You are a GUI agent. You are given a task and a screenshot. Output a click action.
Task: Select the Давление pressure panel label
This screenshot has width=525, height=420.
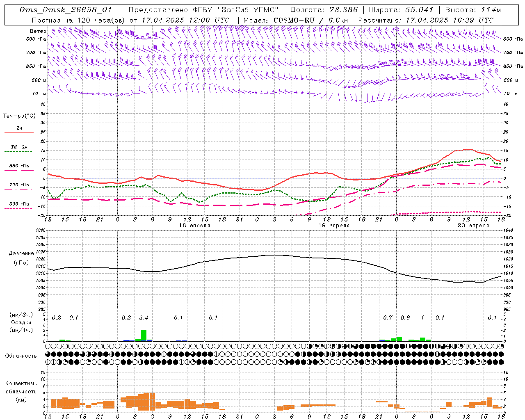(21, 253)
